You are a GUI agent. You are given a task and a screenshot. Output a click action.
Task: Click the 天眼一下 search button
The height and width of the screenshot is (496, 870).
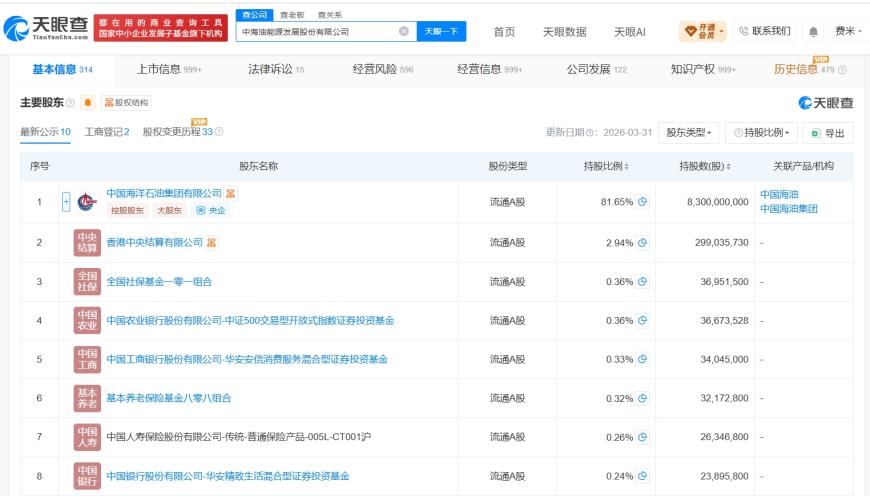click(x=441, y=32)
